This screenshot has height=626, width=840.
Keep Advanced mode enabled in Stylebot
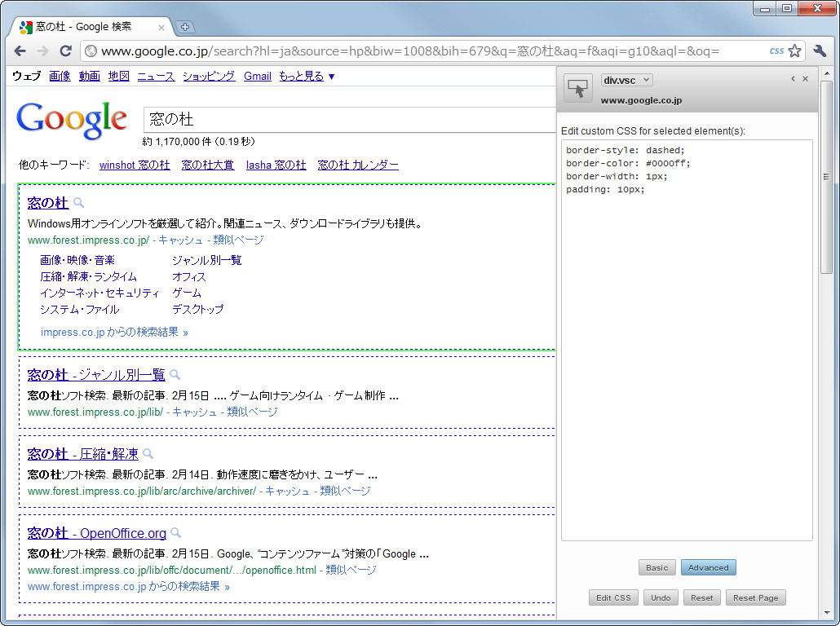(708, 567)
